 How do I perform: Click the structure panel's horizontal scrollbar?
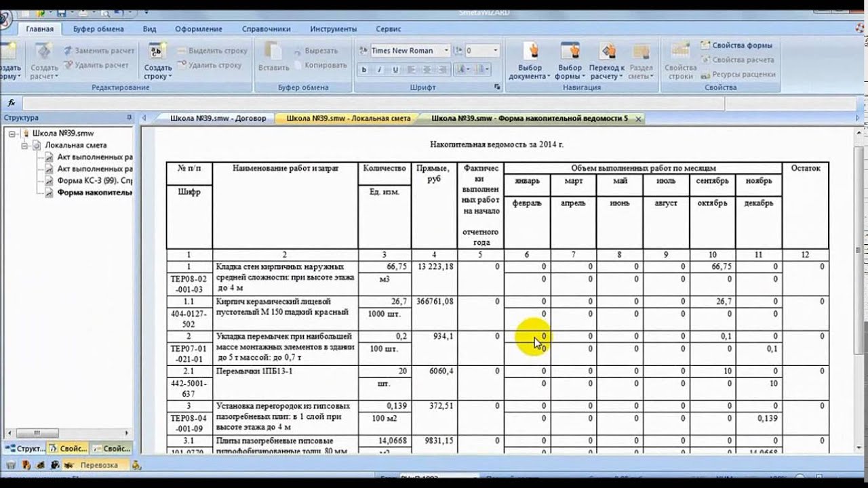68,433
